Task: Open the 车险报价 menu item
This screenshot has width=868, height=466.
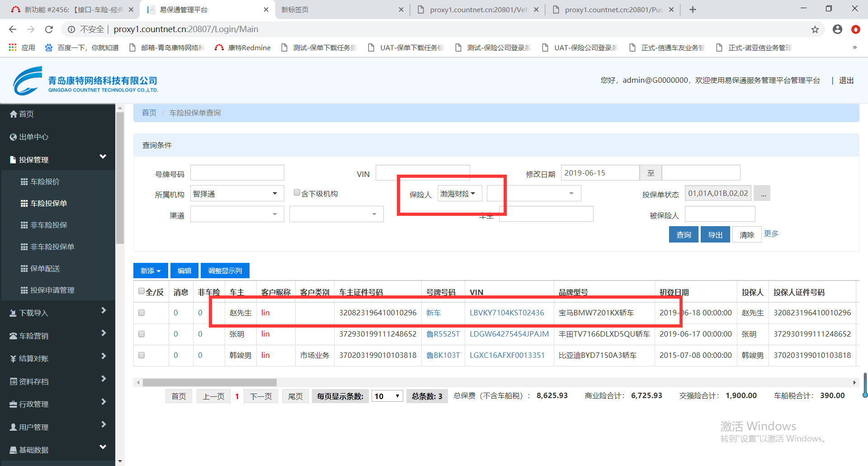Action: pyautogui.click(x=45, y=181)
